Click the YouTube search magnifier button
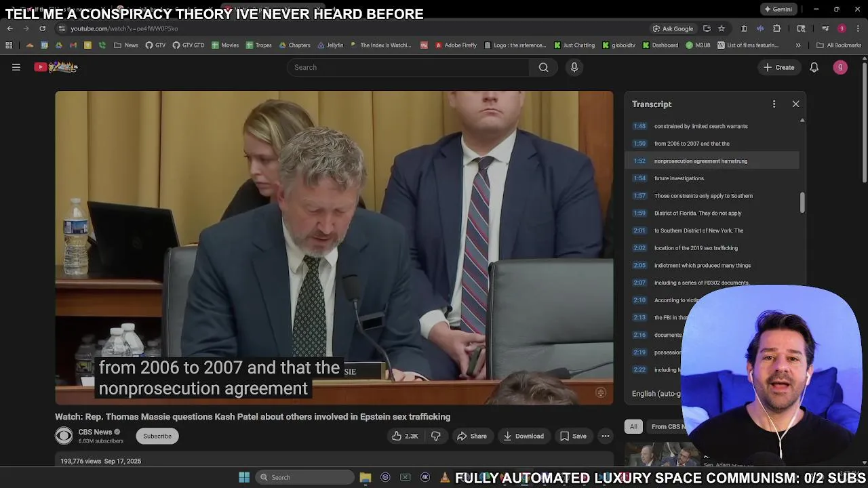Viewport: 868px width, 488px height. pos(543,67)
